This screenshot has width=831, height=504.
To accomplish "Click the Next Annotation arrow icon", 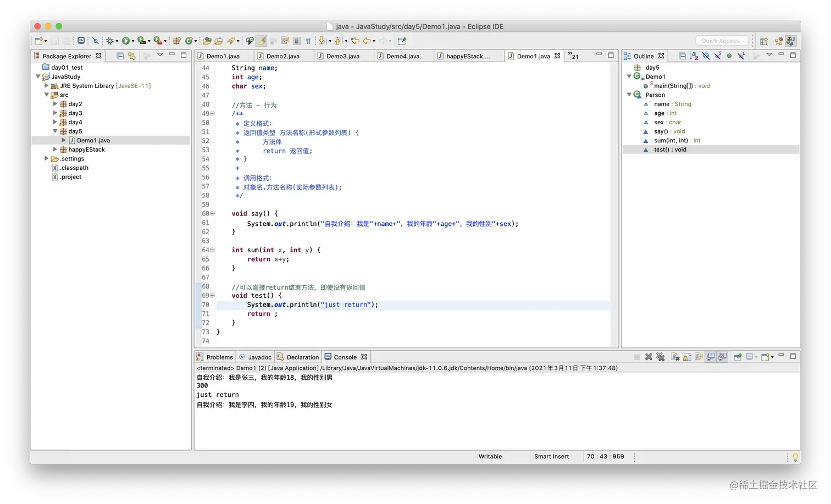I will pos(322,41).
